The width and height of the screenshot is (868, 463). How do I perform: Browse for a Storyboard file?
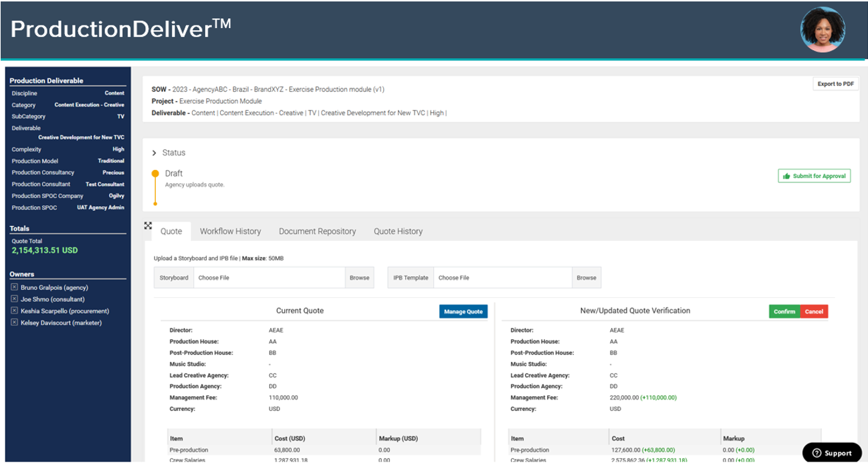coord(360,277)
